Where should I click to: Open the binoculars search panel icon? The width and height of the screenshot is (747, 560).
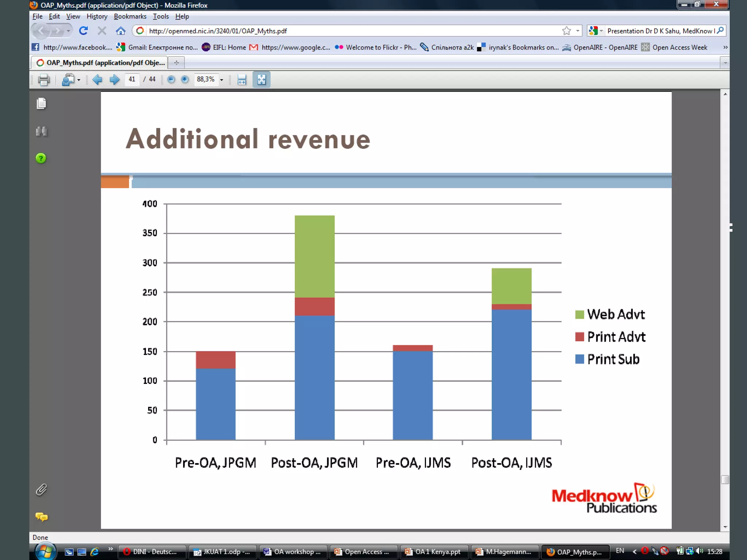42,131
